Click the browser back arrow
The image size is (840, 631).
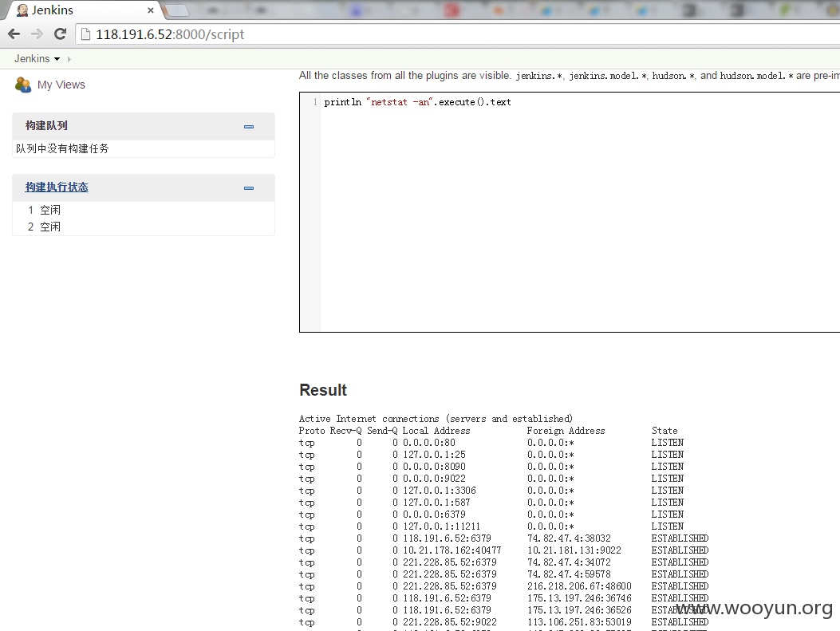(14, 34)
